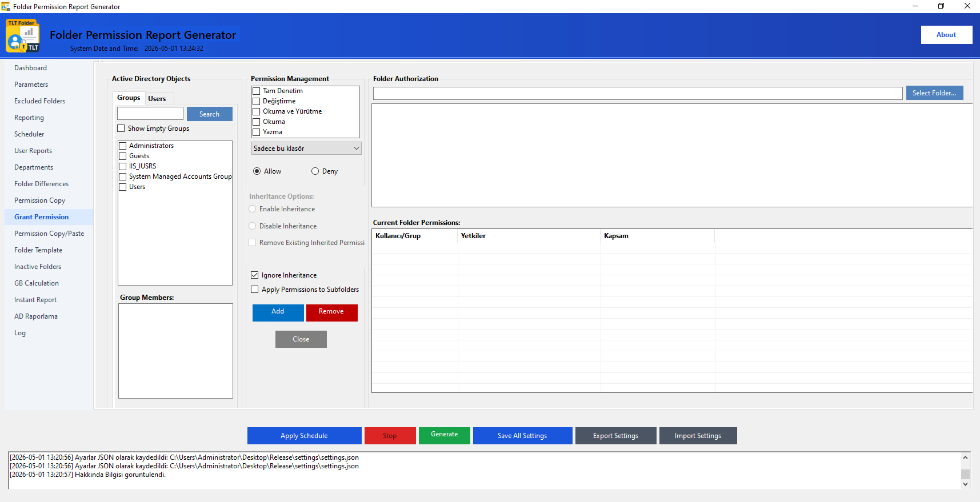Click Export Settings button
The height and width of the screenshot is (502, 980).
click(x=615, y=436)
